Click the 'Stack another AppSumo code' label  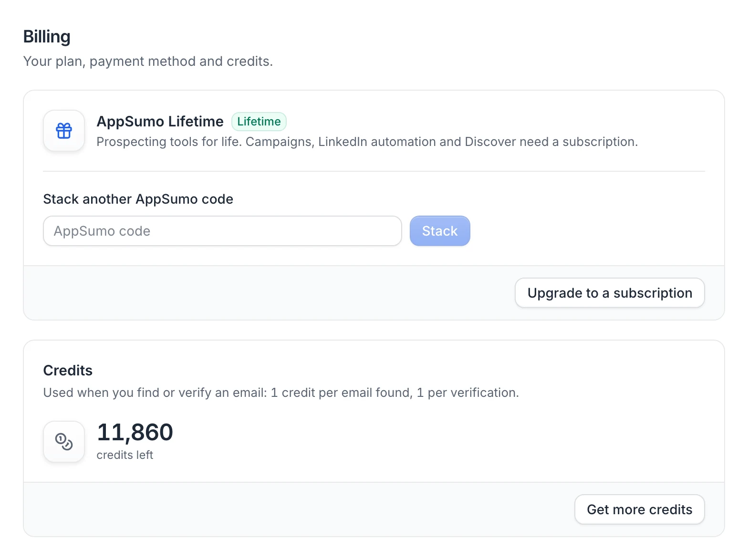click(138, 199)
